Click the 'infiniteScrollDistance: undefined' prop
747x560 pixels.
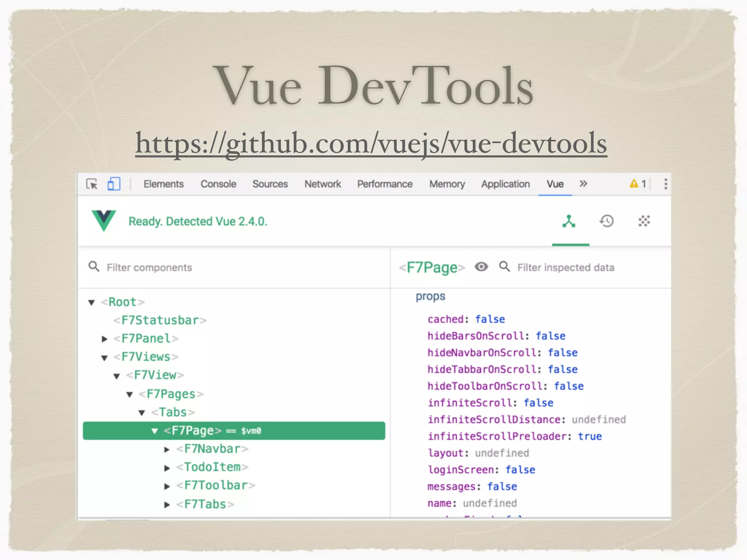coord(527,420)
